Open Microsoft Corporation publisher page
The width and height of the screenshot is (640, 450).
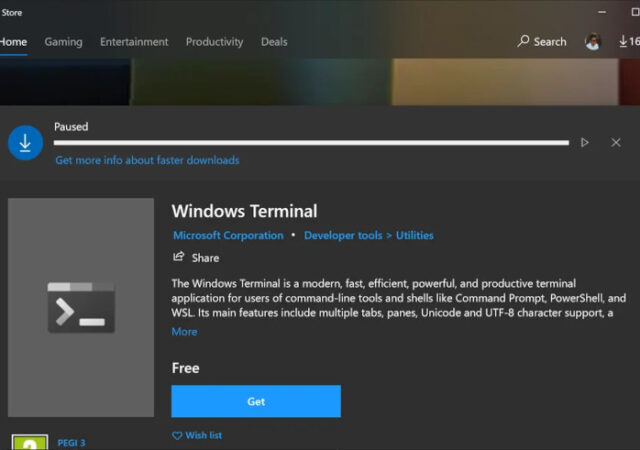(x=228, y=235)
